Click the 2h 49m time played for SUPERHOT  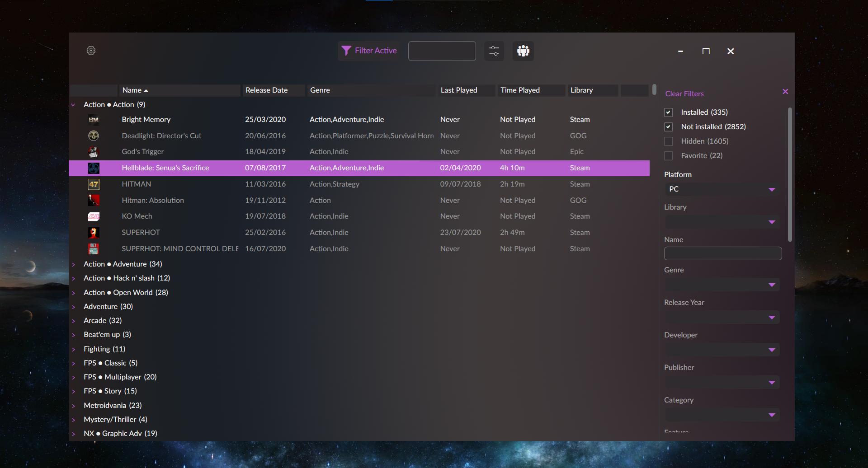(512, 233)
